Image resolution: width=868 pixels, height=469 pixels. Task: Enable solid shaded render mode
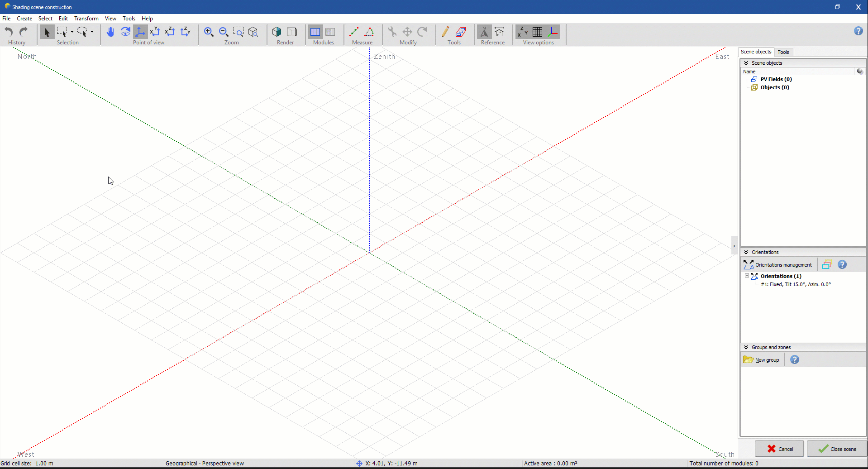(x=277, y=32)
